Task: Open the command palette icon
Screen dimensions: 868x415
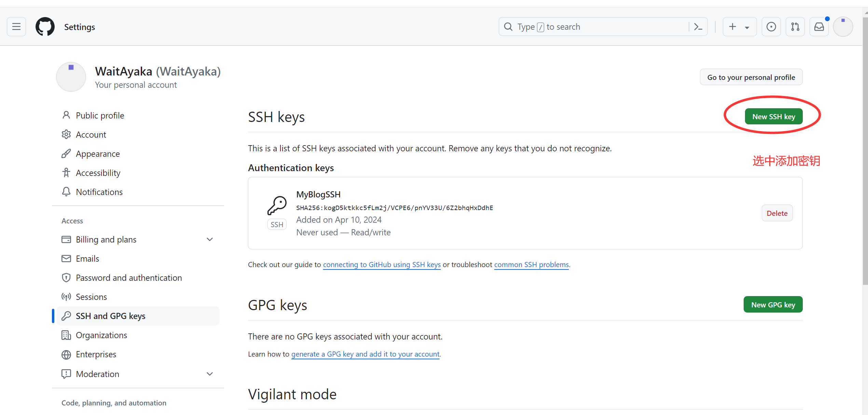Action: (698, 27)
